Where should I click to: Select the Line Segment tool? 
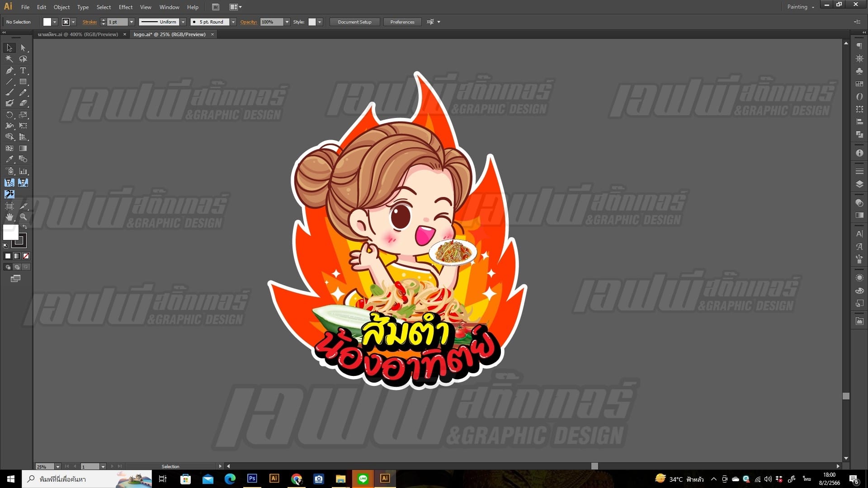pos(9,82)
